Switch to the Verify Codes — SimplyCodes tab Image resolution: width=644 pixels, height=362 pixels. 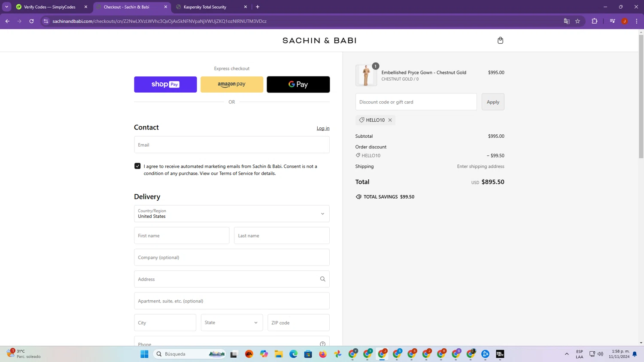[x=50, y=7]
